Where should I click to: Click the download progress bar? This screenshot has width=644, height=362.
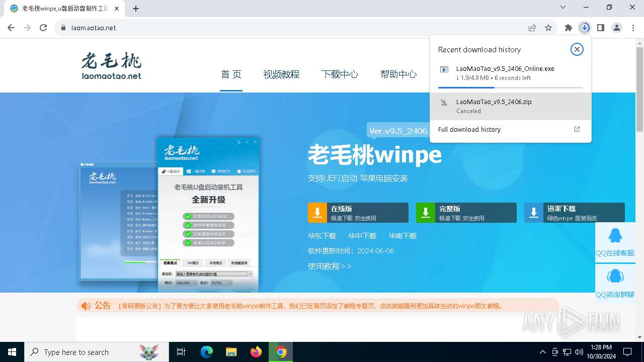[x=510, y=87]
